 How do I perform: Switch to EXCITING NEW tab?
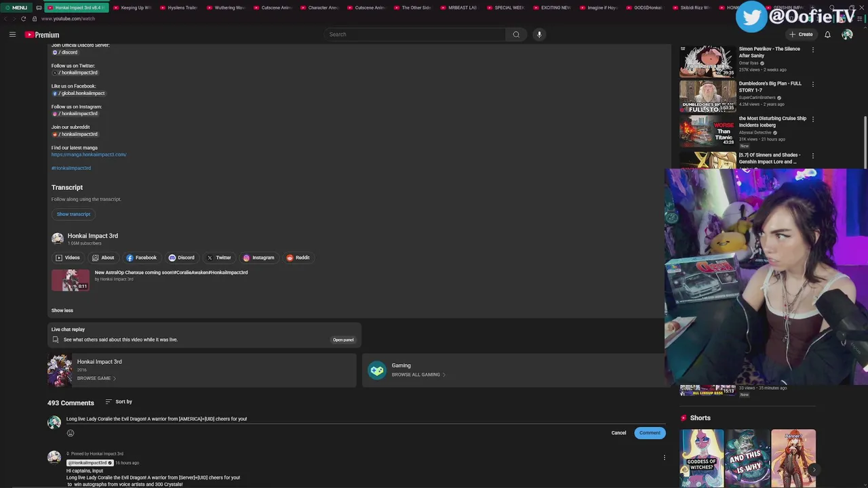[x=552, y=7]
